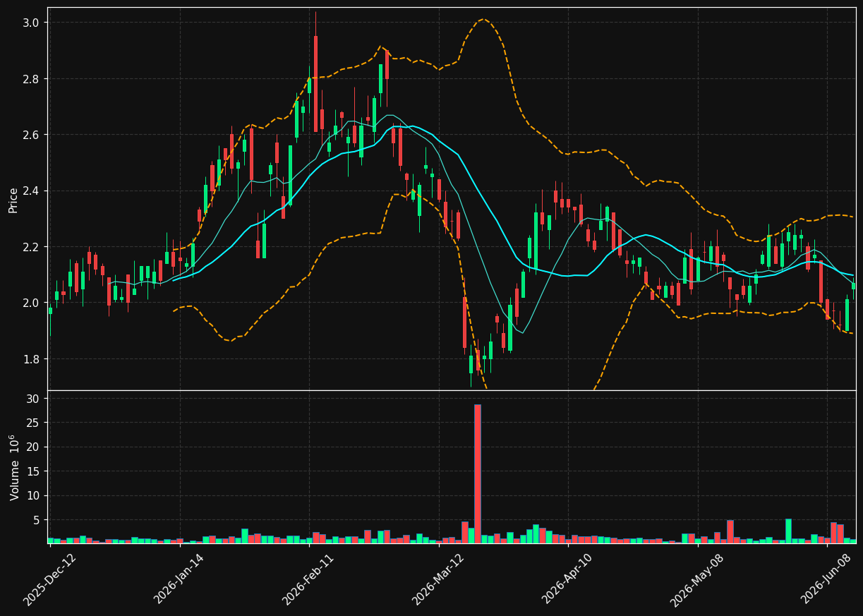Image resolution: width=863 pixels, height=616 pixels.
Task: Click the 2026-Jan-14 date label
Action: click(179, 579)
